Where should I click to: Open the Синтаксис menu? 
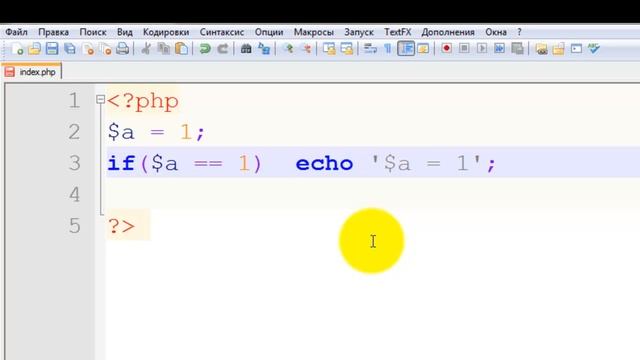coord(222,32)
